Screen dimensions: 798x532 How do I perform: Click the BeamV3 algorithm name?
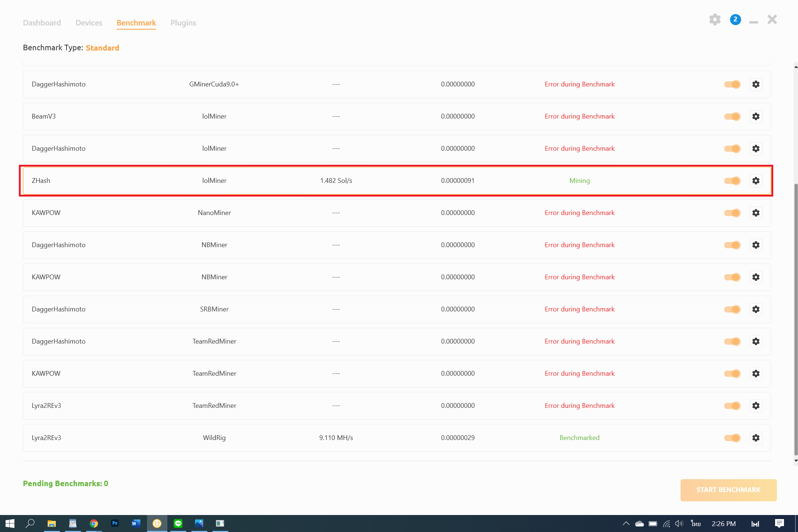[x=44, y=116]
